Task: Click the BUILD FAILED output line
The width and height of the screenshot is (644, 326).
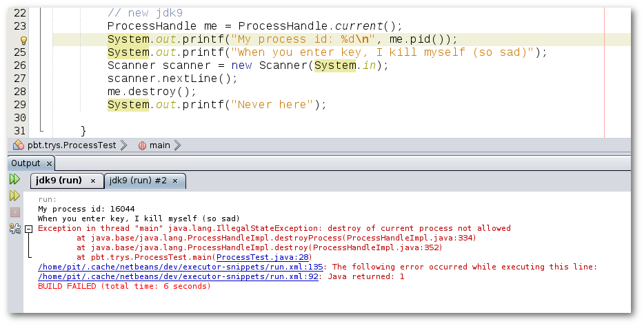Action: tap(124, 286)
